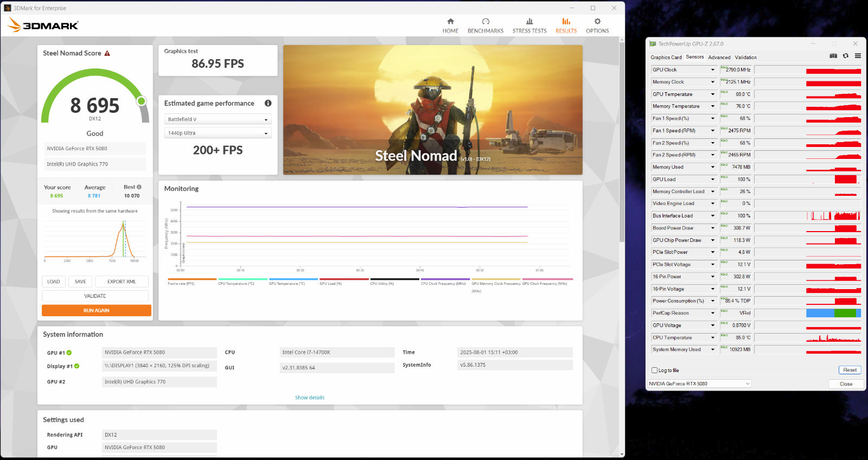Click the 3DMark logo
This screenshot has width=868, height=460.
[x=43, y=25]
